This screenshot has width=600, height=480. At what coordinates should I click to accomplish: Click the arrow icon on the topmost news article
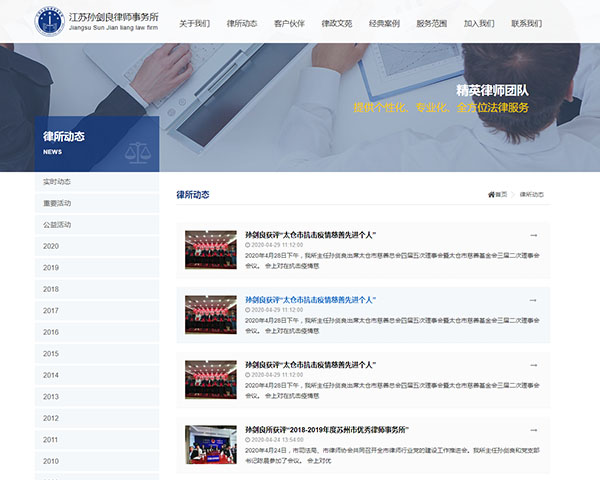click(x=534, y=235)
